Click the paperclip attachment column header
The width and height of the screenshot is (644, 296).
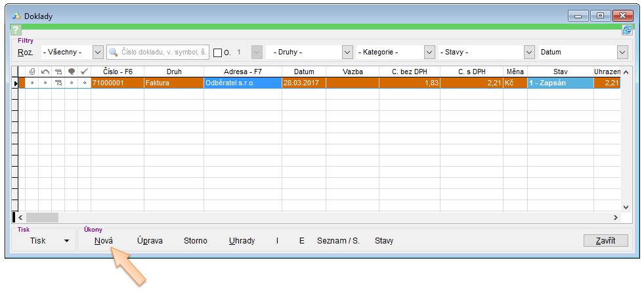32,72
